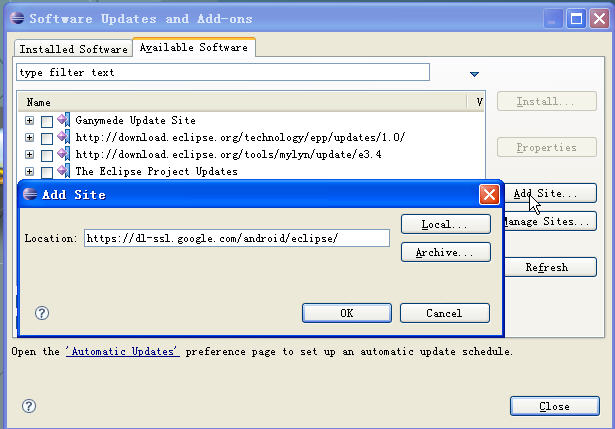Click the Refresh button
Screen dimensions: 615x429
coord(550,267)
